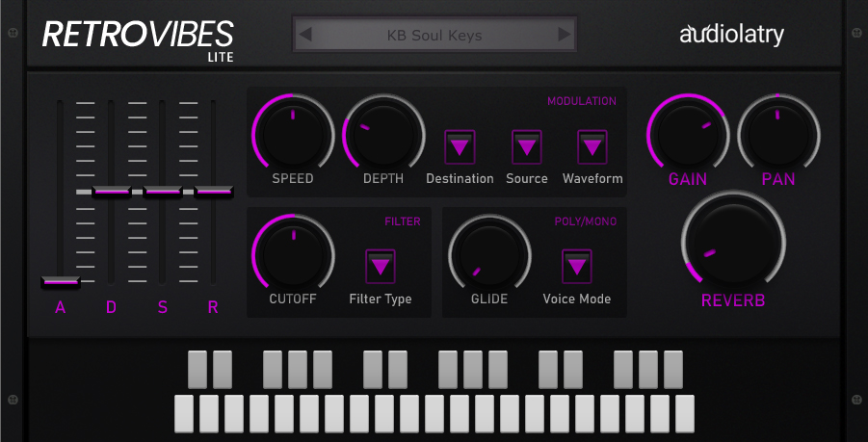Open the Voice Mode dropdown
The width and height of the screenshot is (868, 442).
click(x=577, y=267)
